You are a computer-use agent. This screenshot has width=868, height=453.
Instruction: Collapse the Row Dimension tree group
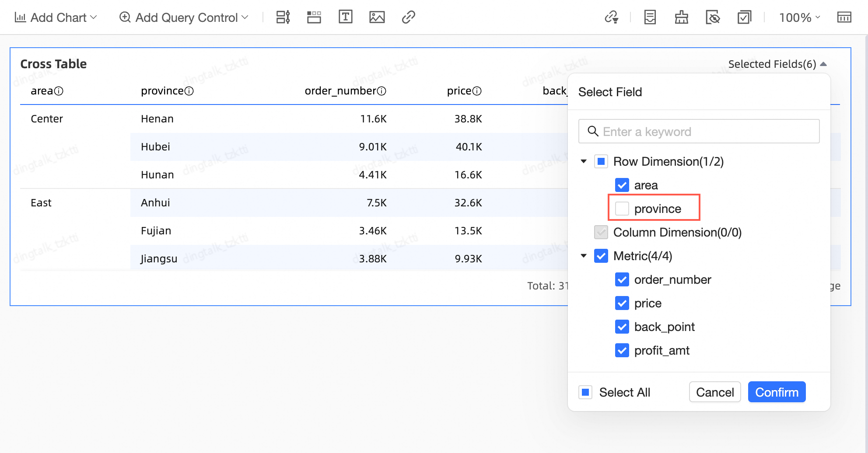pyautogui.click(x=584, y=161)
